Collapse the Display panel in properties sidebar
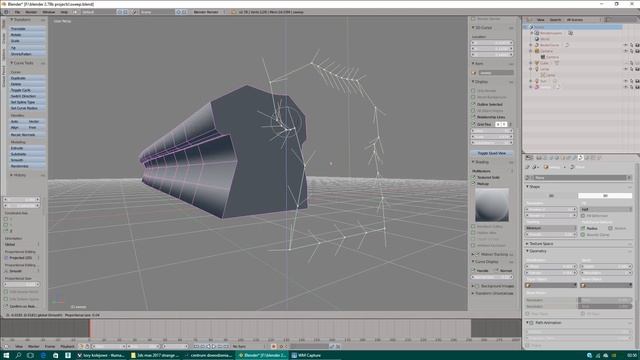Screen dimensions: 640x360 point(481,82)
